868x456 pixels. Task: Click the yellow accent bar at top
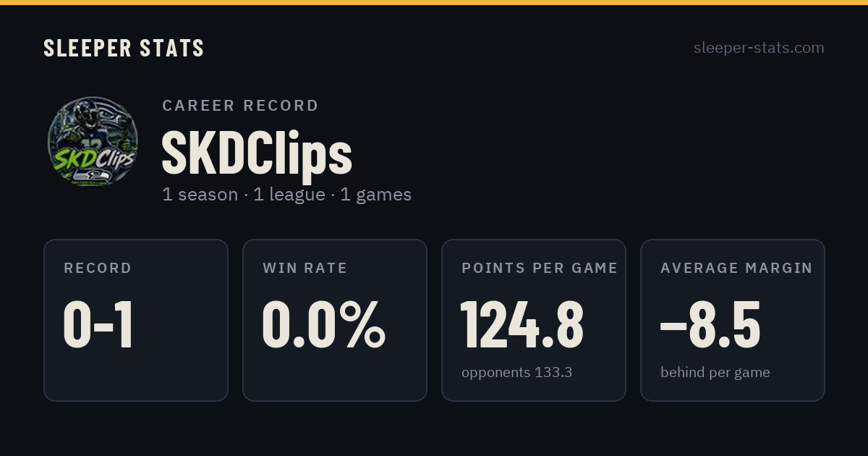tap(434, 2)
